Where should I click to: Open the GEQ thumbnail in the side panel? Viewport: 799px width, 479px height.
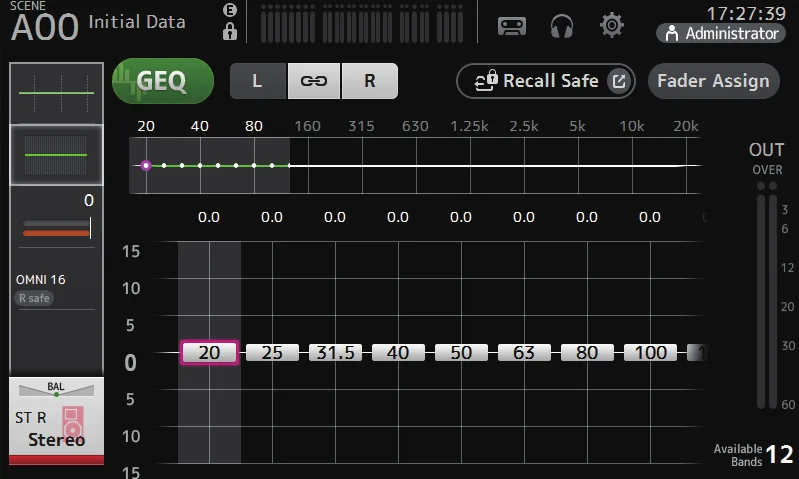point(57,155)
